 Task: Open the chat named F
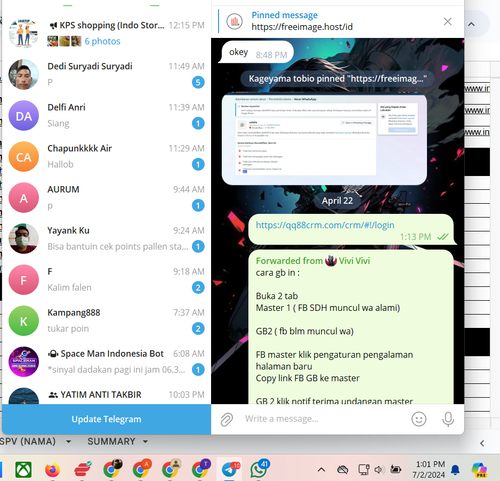106,279
